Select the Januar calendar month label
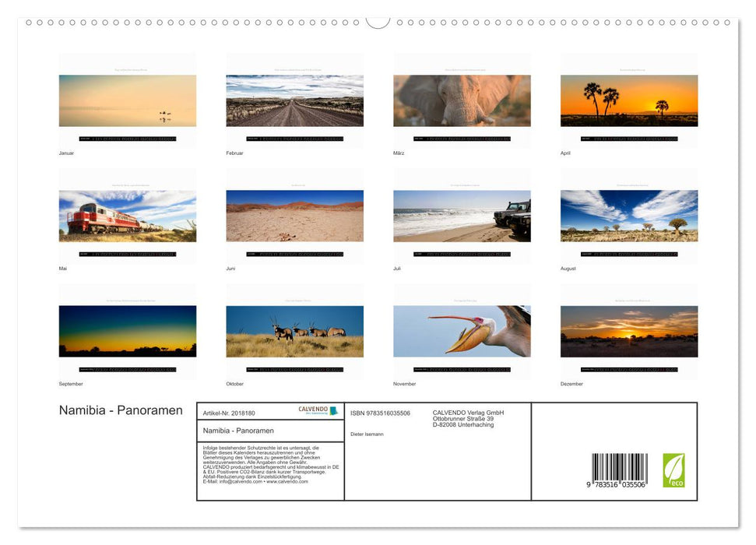The width and height of the screenshot is (756, 545). [65, 153]
